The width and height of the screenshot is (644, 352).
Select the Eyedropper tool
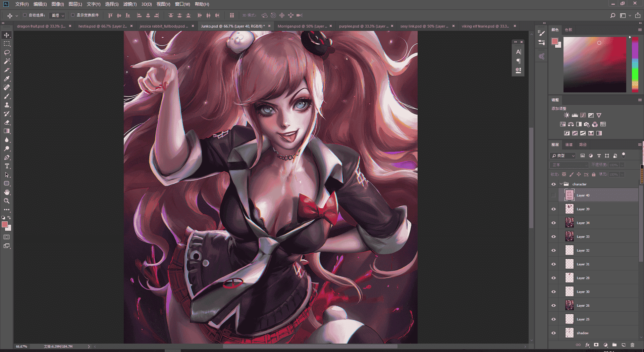(7, 79)
